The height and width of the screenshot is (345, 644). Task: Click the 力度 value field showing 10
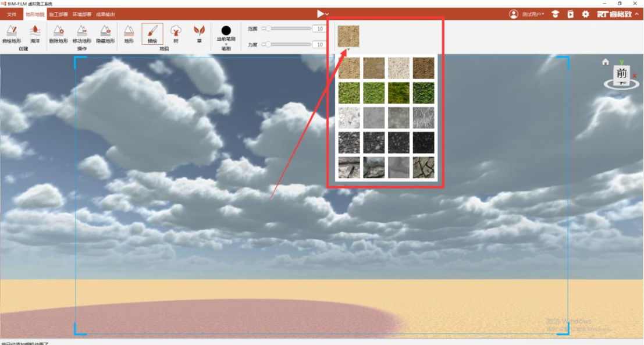click(x=319, y=44)
